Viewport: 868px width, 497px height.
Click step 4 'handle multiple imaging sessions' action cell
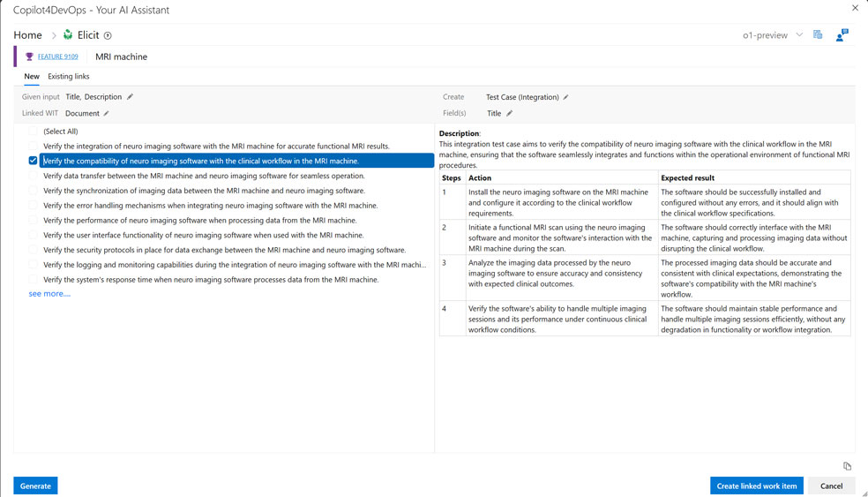pyautogui.click(x=561, y=319)
